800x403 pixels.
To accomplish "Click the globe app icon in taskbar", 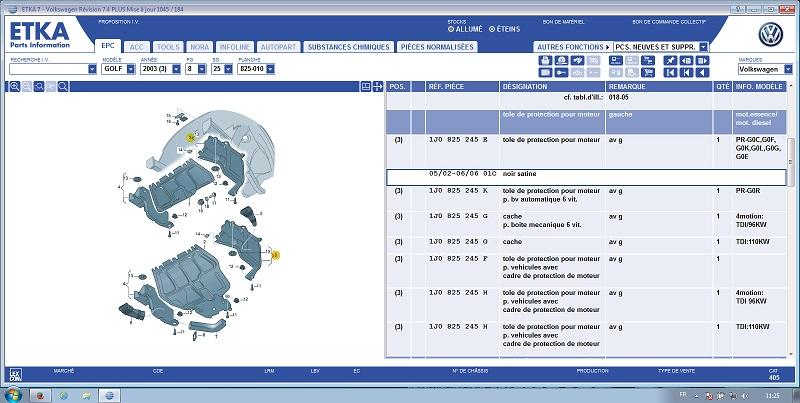I will pos(109,395).
